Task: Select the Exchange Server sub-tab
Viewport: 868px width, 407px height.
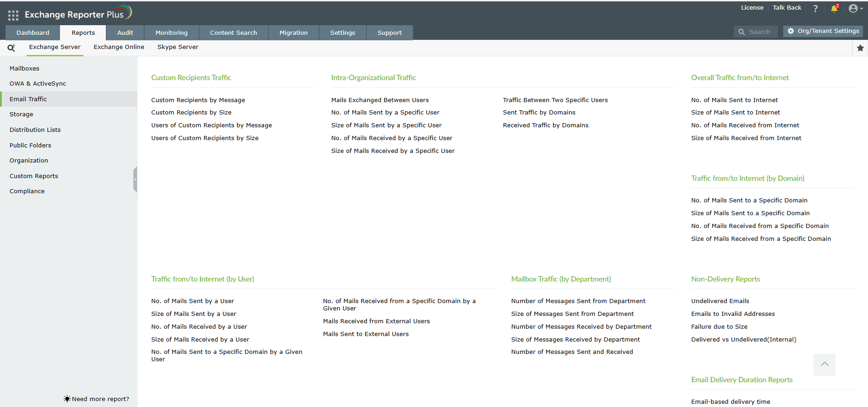Action: pyautogui.click(x=55, y=47)
